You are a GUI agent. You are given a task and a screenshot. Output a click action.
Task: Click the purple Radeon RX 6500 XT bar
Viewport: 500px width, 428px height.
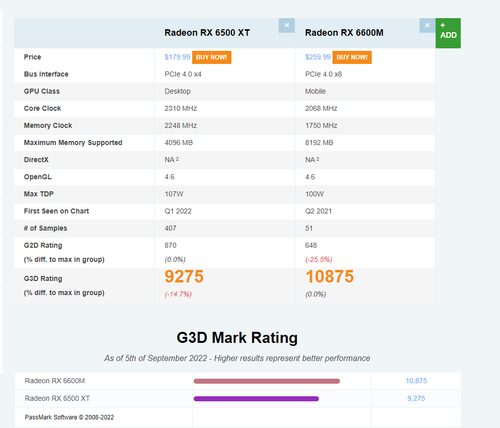coord(256,399)
